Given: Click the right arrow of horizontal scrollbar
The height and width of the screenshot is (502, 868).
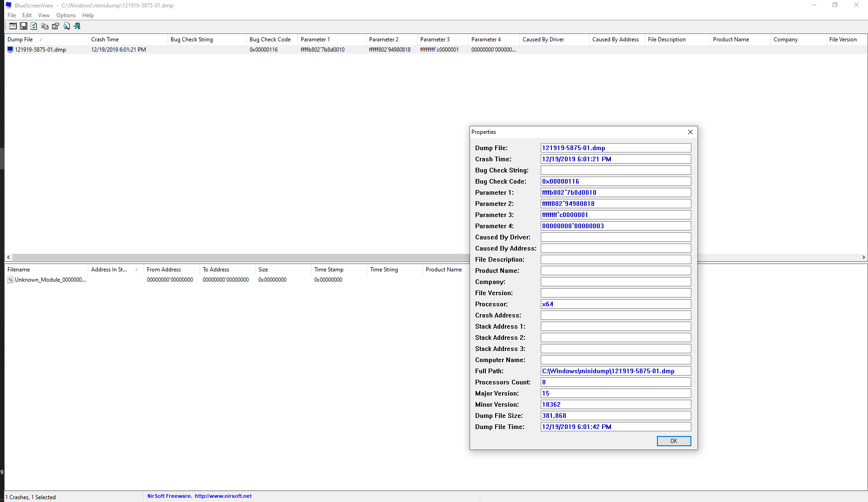Looking at the screenshot, I should point(864,258).
